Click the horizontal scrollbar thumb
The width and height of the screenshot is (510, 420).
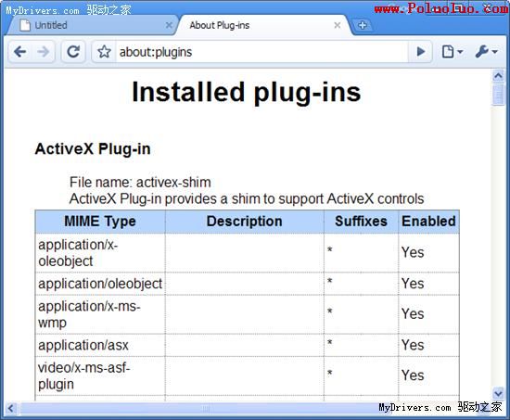click(206, 408)
